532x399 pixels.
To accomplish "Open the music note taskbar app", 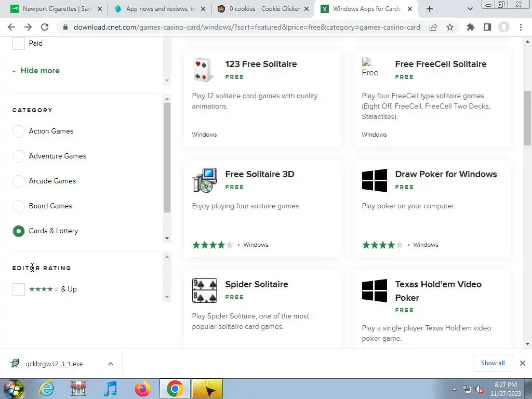I will pyautogui.click(x=110, y=389).
